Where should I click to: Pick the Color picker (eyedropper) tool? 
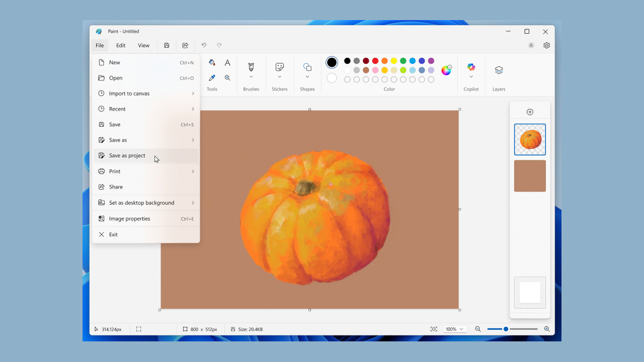coord(211,77)
